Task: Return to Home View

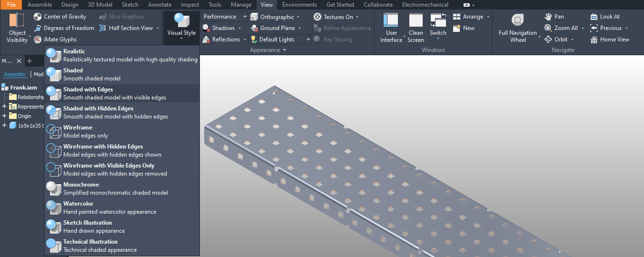Action: (610, 40)
